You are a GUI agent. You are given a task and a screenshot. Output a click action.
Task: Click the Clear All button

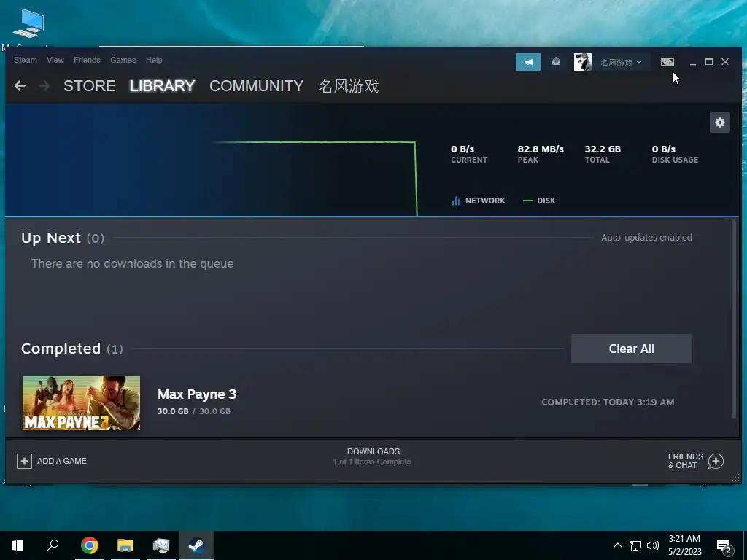tap(632, 349)
